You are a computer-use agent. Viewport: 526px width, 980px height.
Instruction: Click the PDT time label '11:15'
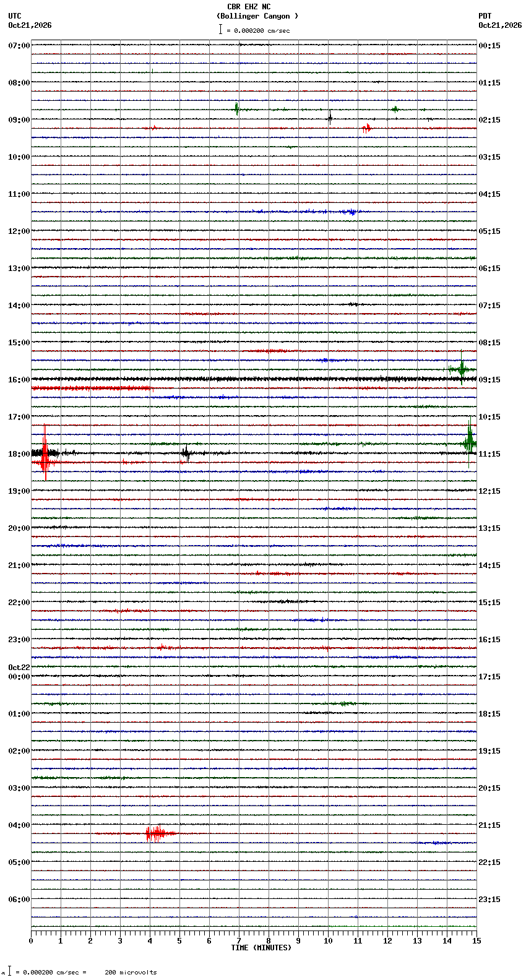coord(489,454)
